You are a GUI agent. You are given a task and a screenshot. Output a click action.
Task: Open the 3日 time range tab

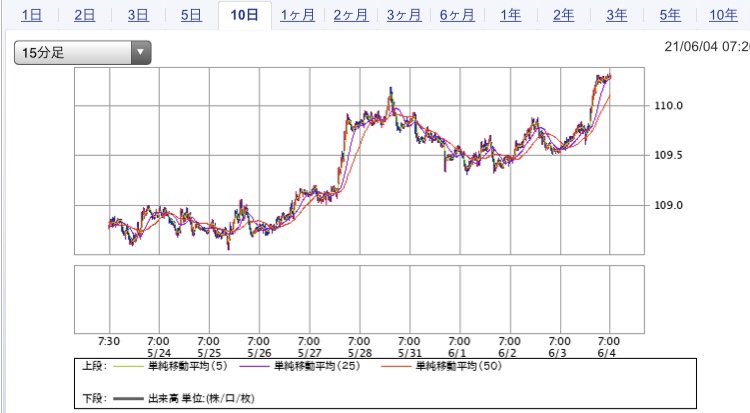point(138,15)
